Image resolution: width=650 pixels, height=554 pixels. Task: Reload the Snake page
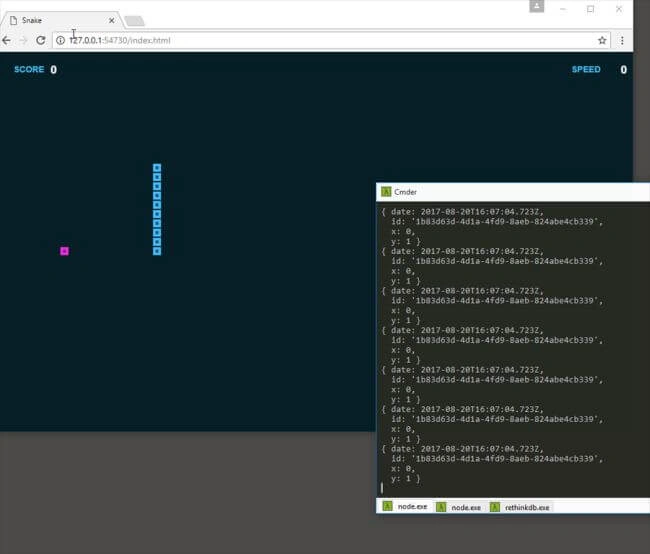[40, 40]
